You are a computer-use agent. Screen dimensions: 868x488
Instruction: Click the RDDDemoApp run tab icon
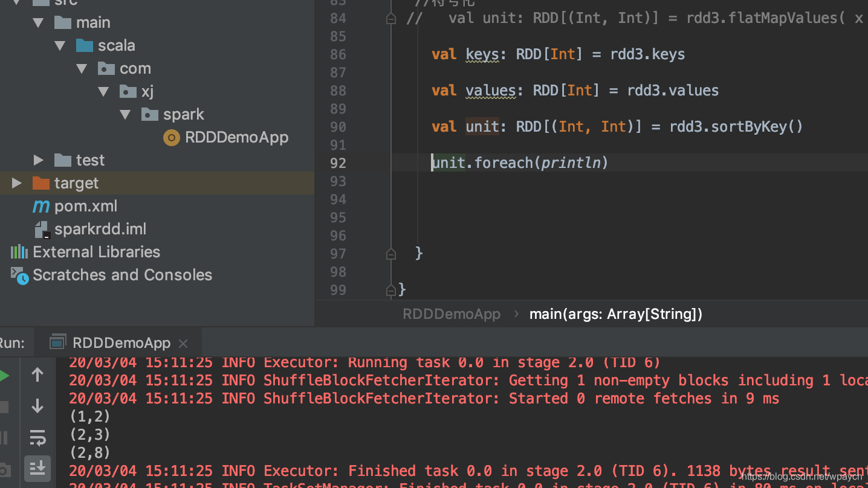click(x=57, y=342)
